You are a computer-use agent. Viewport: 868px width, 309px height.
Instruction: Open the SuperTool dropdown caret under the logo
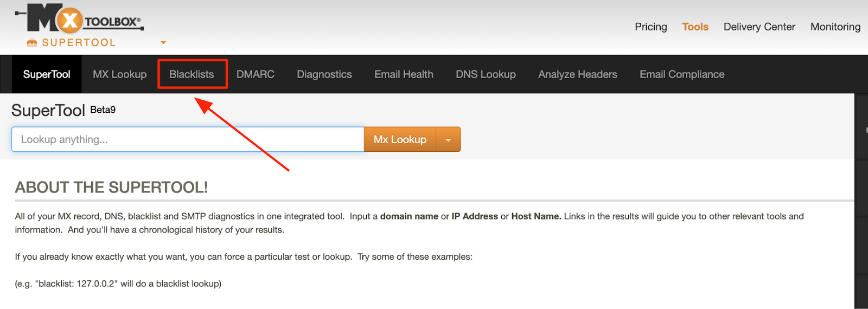click(163, 42)
